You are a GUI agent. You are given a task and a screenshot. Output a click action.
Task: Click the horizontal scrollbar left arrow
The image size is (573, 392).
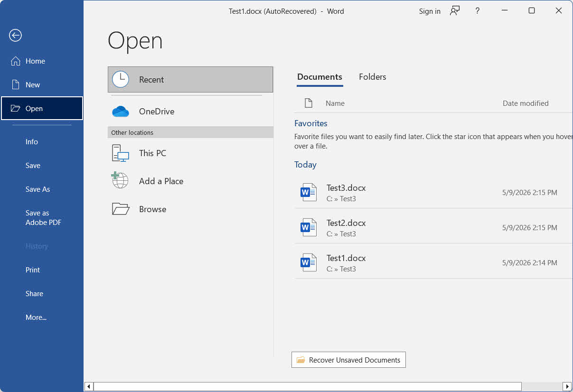point(89,387)
